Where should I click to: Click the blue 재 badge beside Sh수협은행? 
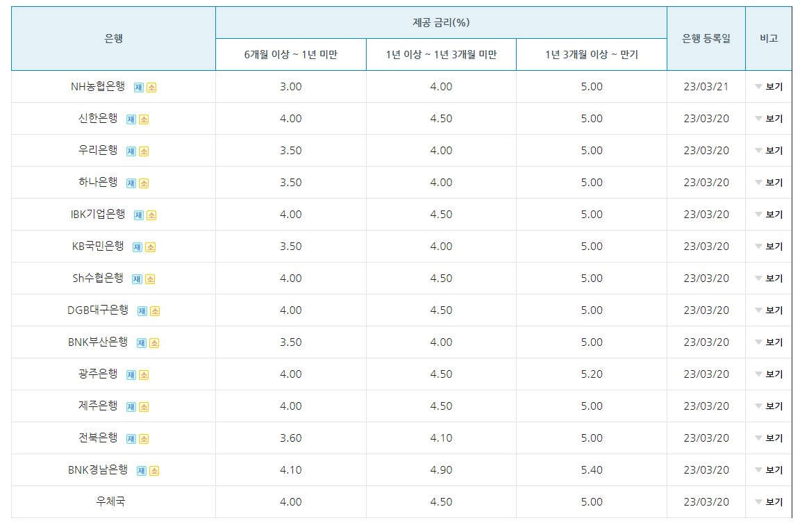click(137, 279)
